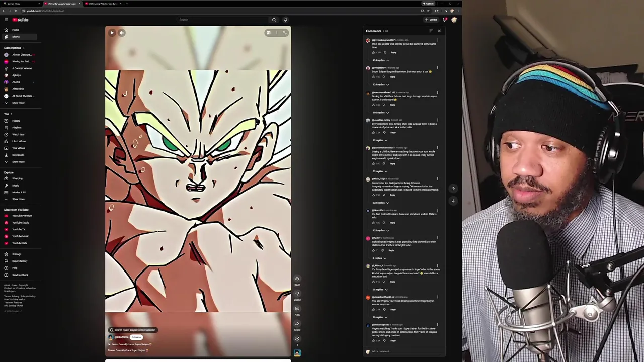The image size is (644, 362).
Task: Switch to the Google Maps browser tab
Action: (20, 4)
